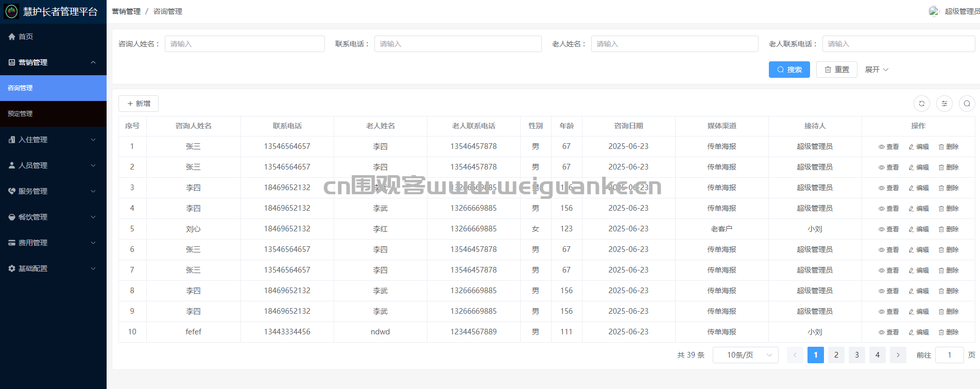The width and height of the screenshot is (980, 389).
Task: Click the previous page arrow
Action: [795, 355]
